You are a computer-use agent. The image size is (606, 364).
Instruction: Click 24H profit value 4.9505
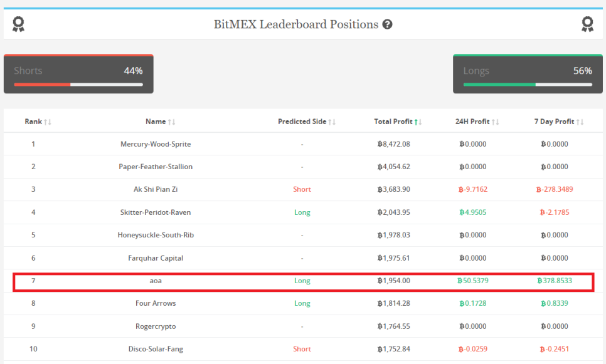click(472, 212)
